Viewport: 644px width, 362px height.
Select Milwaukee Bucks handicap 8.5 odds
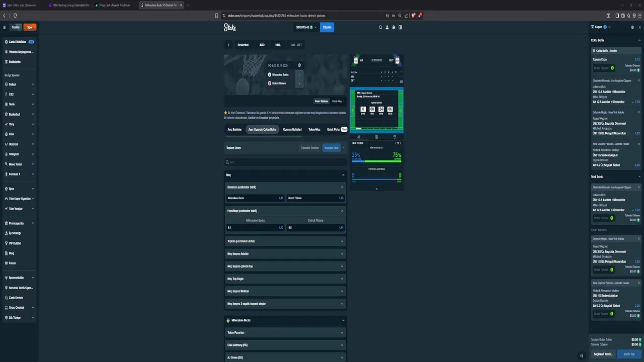coord(256,228)
